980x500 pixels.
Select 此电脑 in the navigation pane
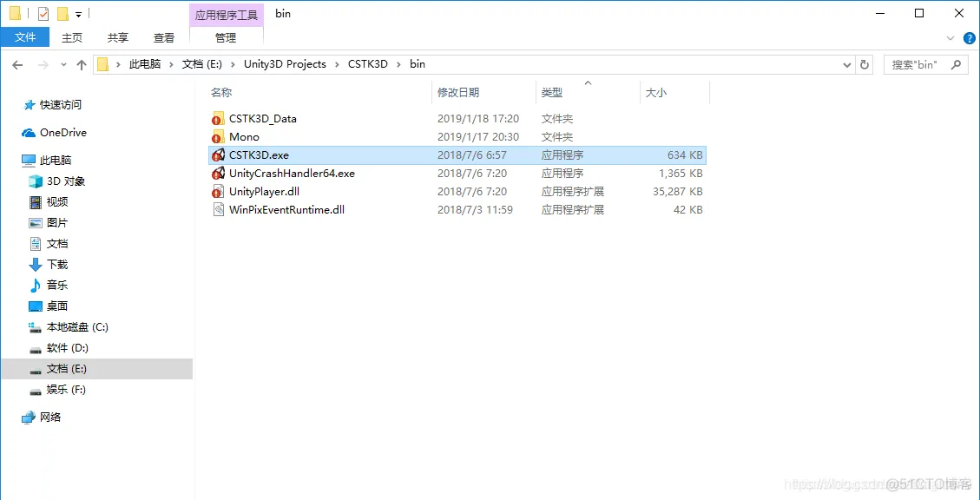(x=56, y=160)
